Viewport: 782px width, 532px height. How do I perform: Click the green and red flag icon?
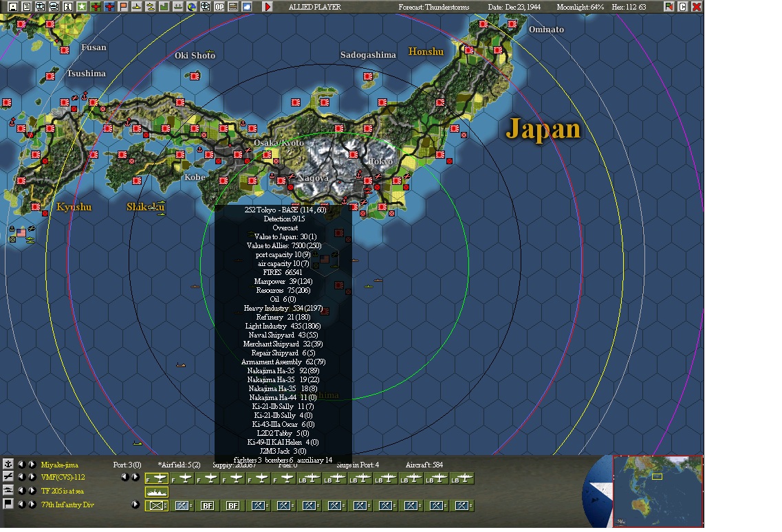pyautogui.click(x=669, y=6)
